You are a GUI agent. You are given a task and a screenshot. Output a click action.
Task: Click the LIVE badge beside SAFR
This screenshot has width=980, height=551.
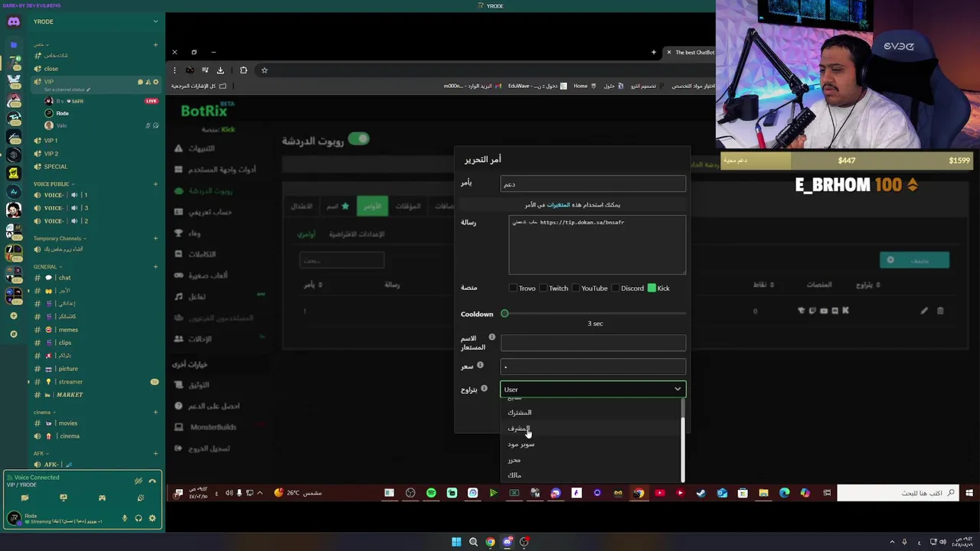(152, 101)
